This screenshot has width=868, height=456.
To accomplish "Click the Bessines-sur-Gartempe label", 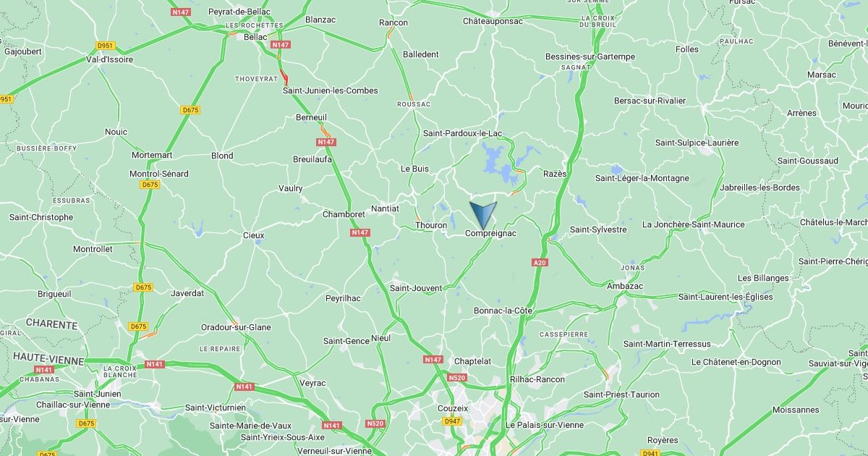I will 590,56.
